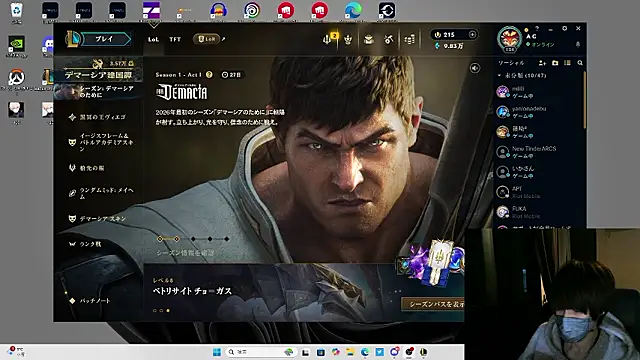Open the help question mark icon
Image resolution: width=640 pixels, height=360 pixels.
[x=537, y=29]
